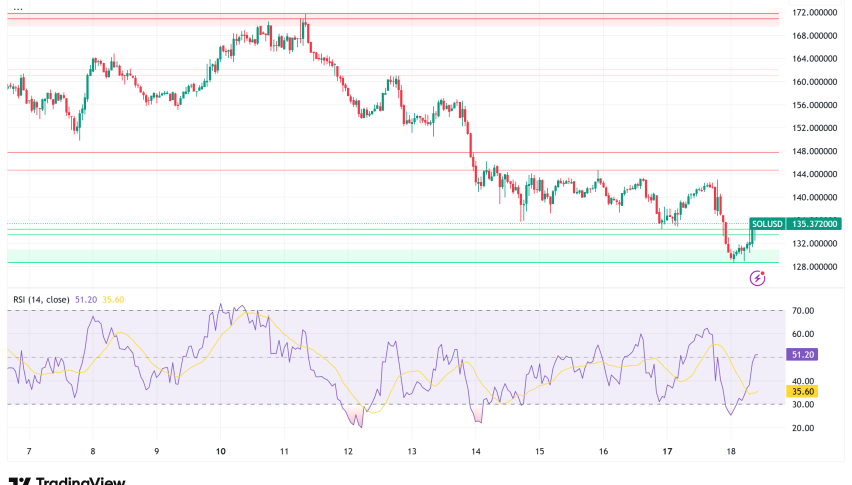Image resolution: width=852 pixels, height=485 pixels.
Task: Click the date label 17 on time axis
Action: coord(667,452)
